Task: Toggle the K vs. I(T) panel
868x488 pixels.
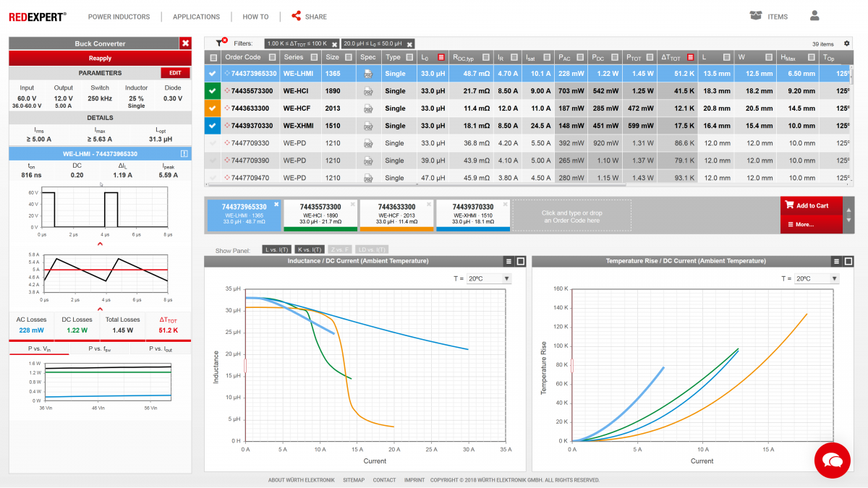Action: (x=310, y=249)
